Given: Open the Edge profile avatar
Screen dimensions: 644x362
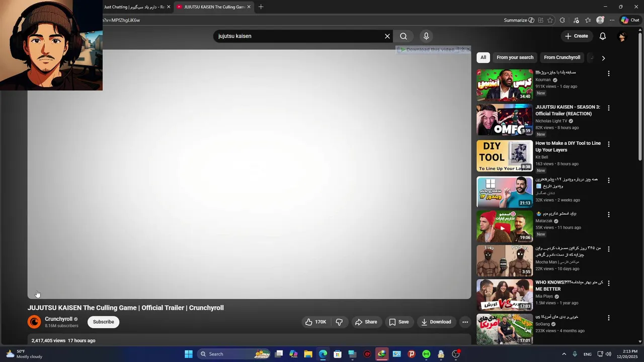Looking at the screenshot, I should (x=600, y=20).
